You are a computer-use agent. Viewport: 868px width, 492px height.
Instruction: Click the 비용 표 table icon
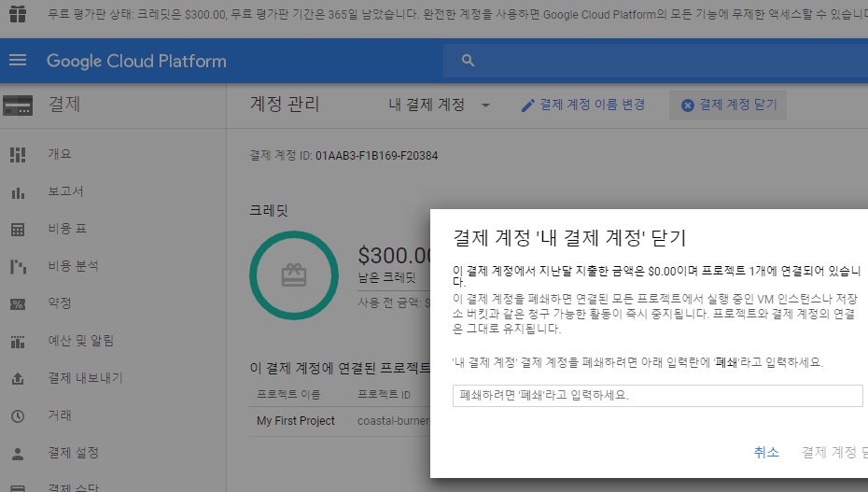(x=18, y=230)
